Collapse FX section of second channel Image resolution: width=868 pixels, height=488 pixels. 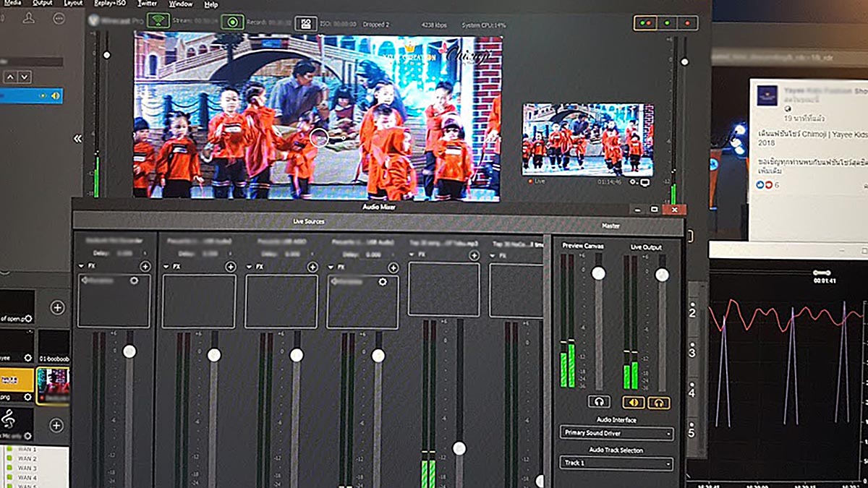point(166,266)
